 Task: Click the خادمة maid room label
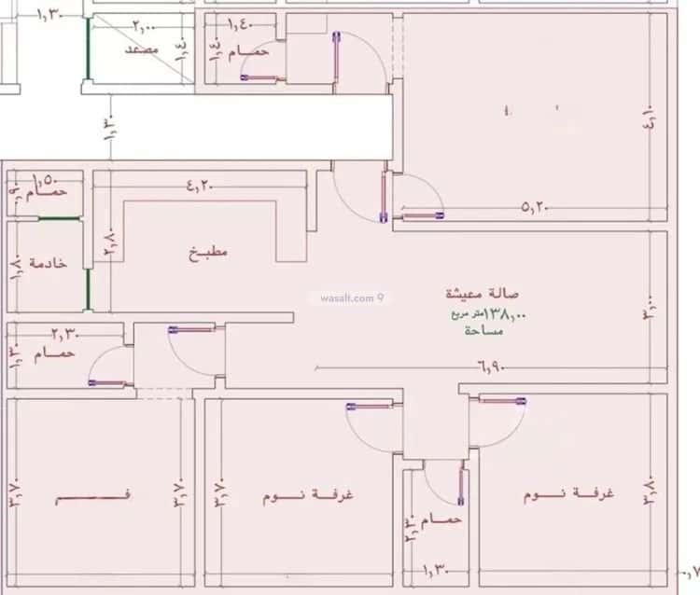(49, 263)
